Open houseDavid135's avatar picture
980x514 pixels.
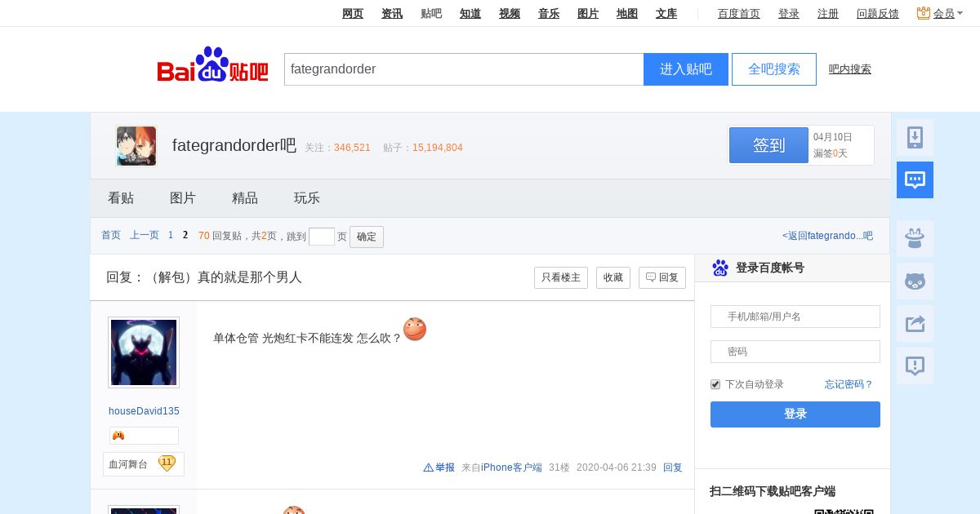(144, 352)
